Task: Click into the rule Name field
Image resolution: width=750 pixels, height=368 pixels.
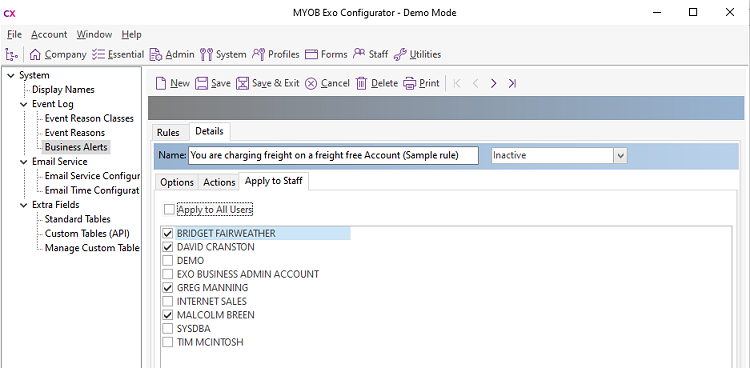Action: click(x=333, y=156)
